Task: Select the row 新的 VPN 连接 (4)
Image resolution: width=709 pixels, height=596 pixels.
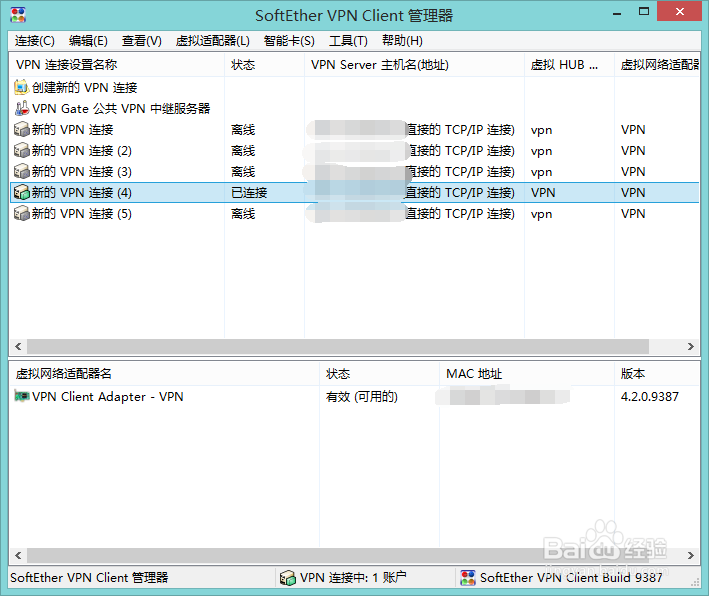Action: pyautogui.click(x=354, y=193)
